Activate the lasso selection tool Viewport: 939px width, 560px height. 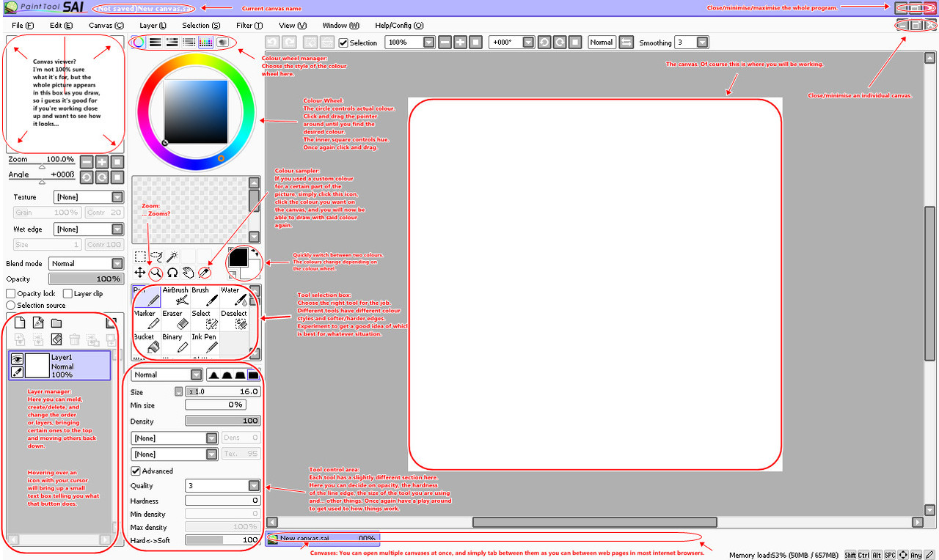[x=156, y=257]
